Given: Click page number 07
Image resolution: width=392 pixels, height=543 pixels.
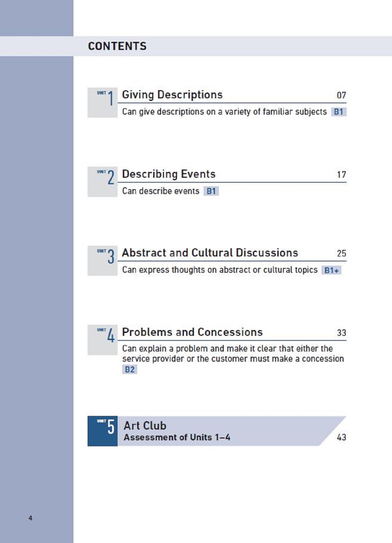Looking at the screenshot, I should click(341, 95).
